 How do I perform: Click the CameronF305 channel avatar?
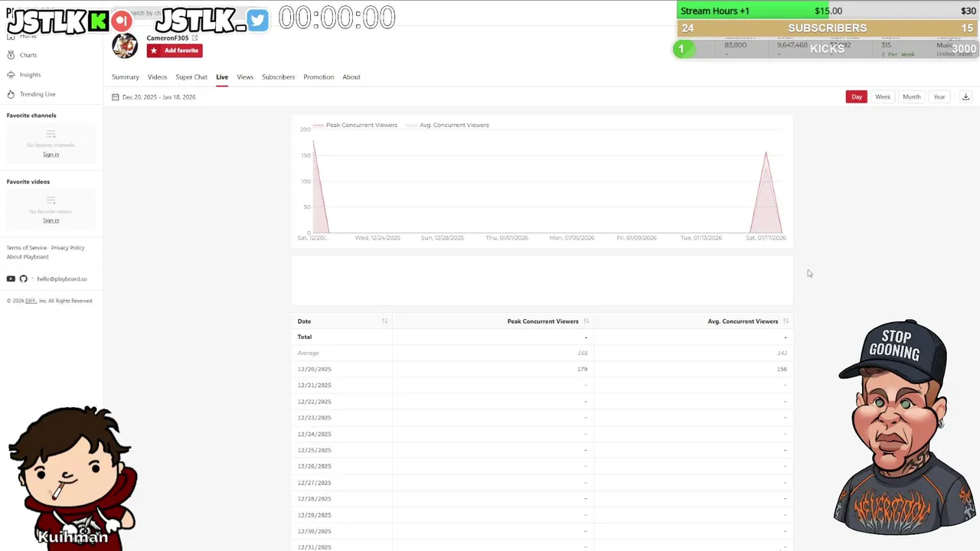click(x=125, y=46)
